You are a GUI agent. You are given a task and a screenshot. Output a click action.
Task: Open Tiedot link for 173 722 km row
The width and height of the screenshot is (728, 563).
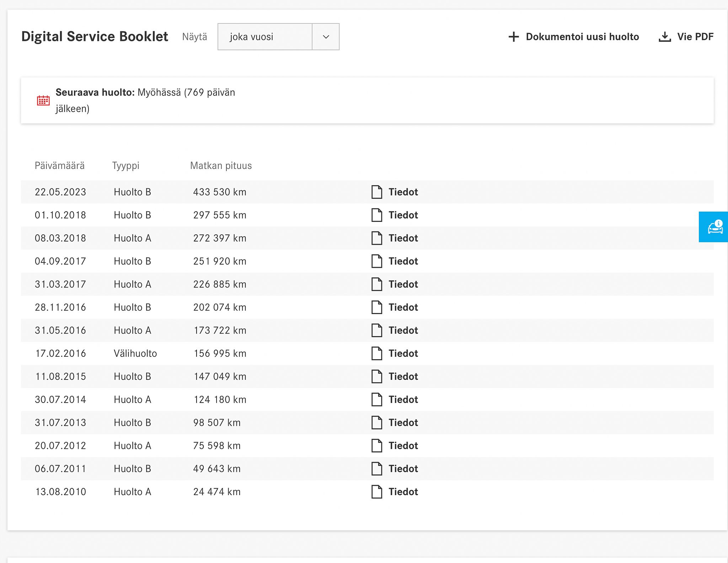[x=403, y=330]
